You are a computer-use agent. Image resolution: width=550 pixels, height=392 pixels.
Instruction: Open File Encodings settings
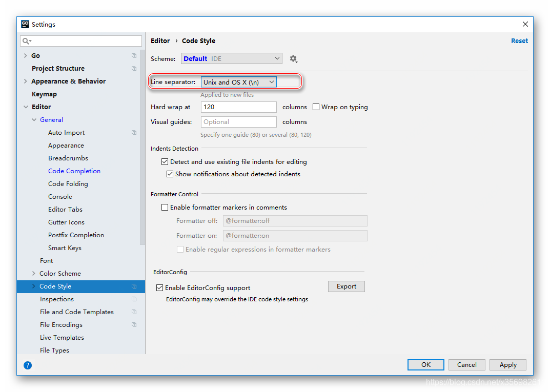(x=61, y=325)
